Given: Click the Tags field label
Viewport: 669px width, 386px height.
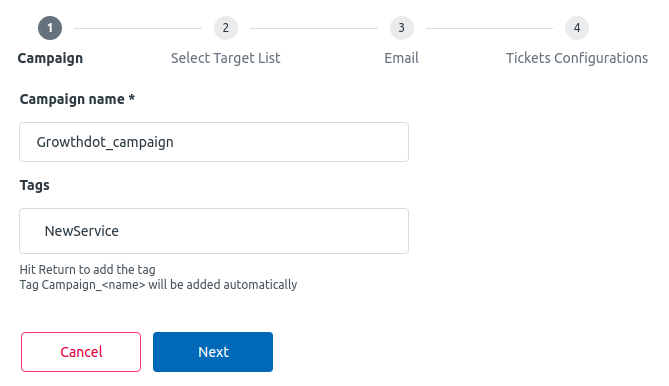Looking at the screenshot, I should pyautogui.click(x=35, y=186).
